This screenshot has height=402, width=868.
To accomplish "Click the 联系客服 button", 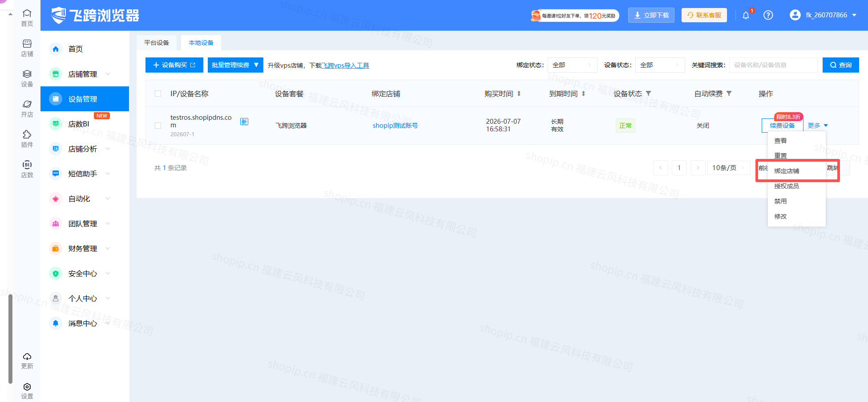I will pyautogui.click(x=704, y=15).
